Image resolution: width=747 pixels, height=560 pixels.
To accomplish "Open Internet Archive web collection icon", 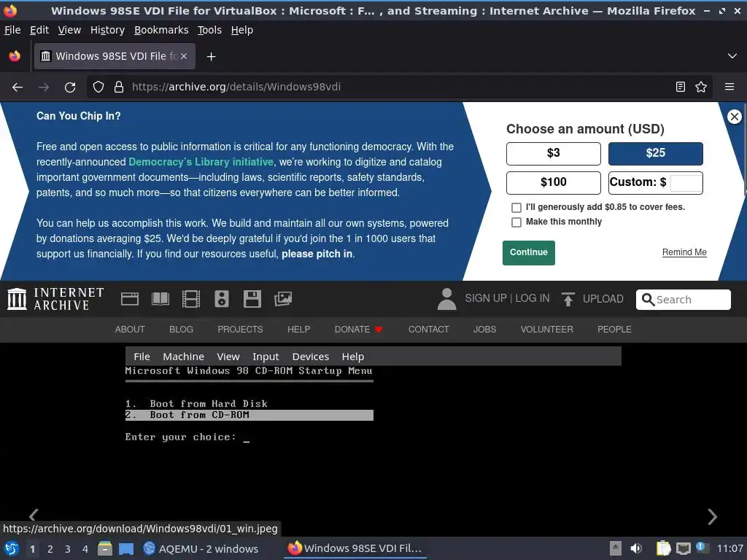I will point(130,299).
